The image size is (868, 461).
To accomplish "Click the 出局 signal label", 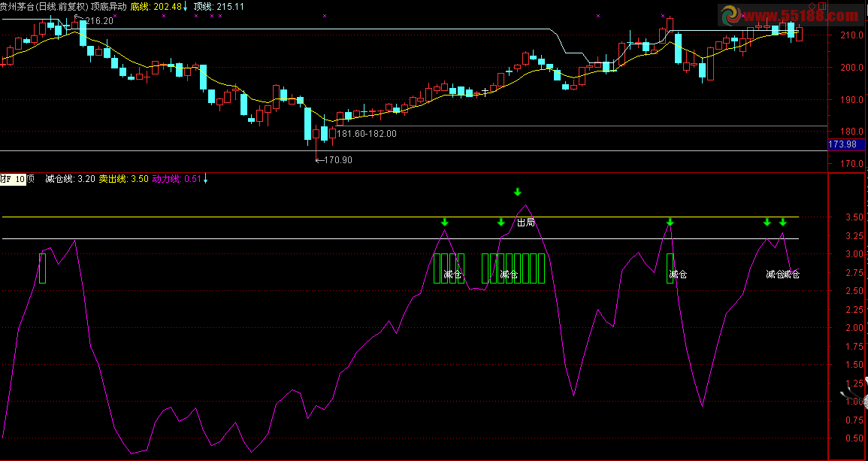I will [x=526, y=222].
